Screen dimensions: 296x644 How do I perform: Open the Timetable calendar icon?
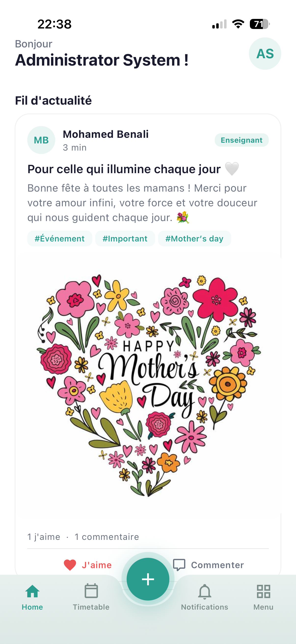(91, 591)
